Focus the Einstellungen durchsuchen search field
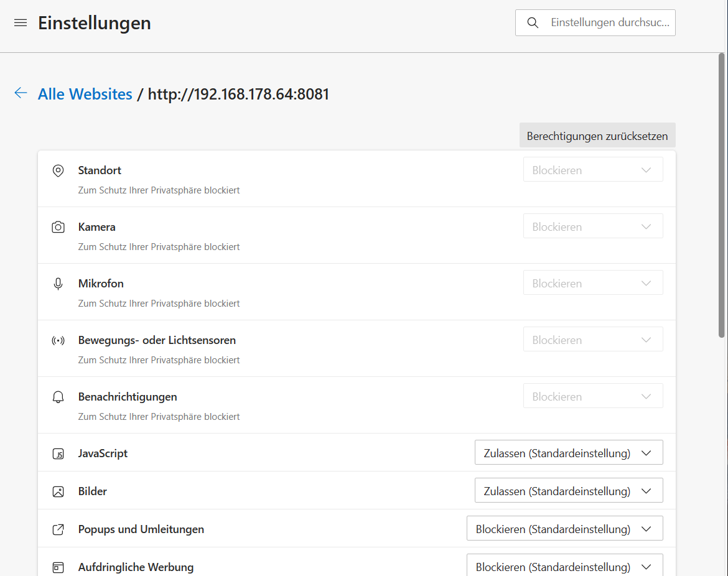 (595, 23)
